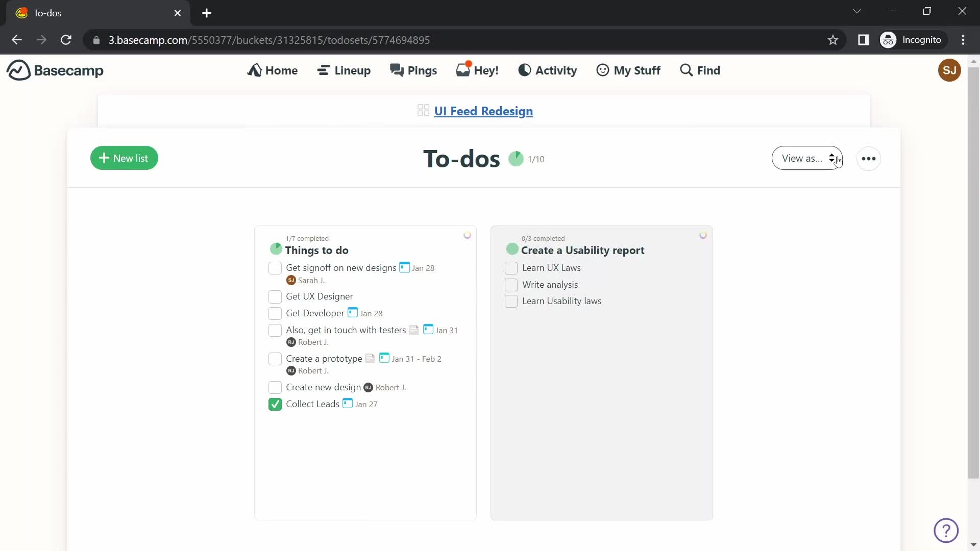Select the Activity menu tab
The height and width of the screenshot is (551, 980).
(x=547, y=70)
